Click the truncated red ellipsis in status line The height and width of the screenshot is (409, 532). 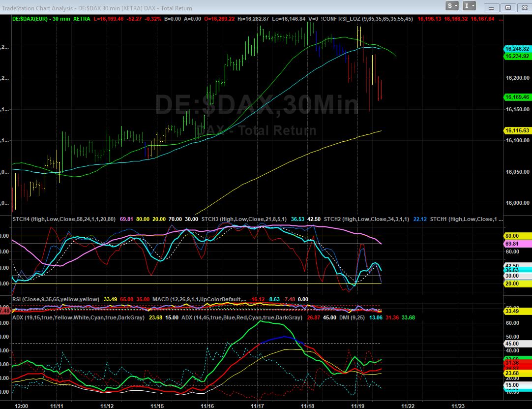501,19
